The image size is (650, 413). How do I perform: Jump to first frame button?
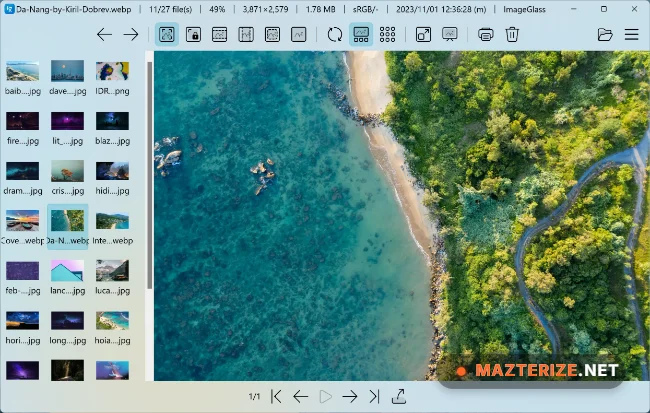(x=276, y=397)
